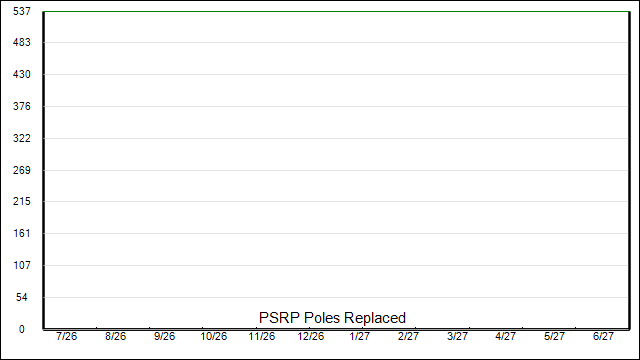
Task: Click the 537 y-axis maximum value
Action: (x=22, y=11)
